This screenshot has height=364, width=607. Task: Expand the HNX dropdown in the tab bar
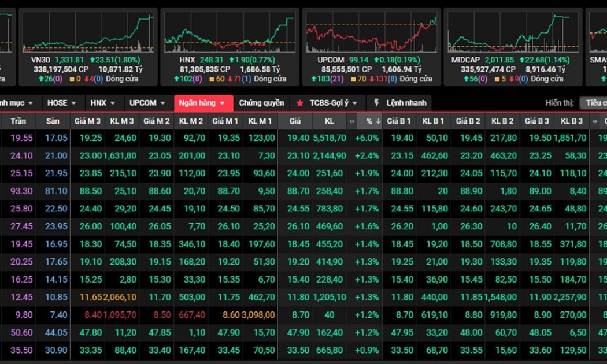[103, 103]
